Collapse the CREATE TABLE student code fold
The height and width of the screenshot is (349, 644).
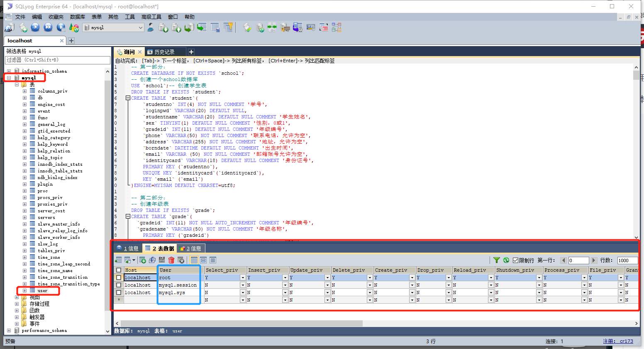point(128,98)
